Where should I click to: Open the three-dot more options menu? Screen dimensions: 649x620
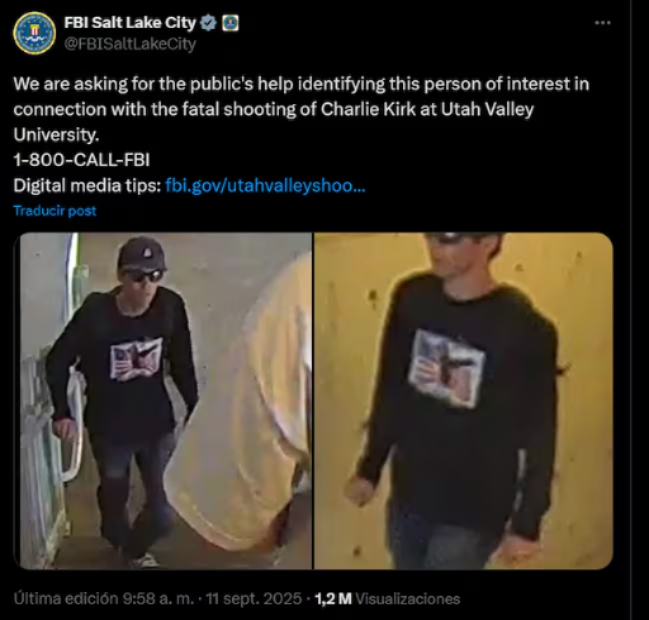tap(602, 23)
